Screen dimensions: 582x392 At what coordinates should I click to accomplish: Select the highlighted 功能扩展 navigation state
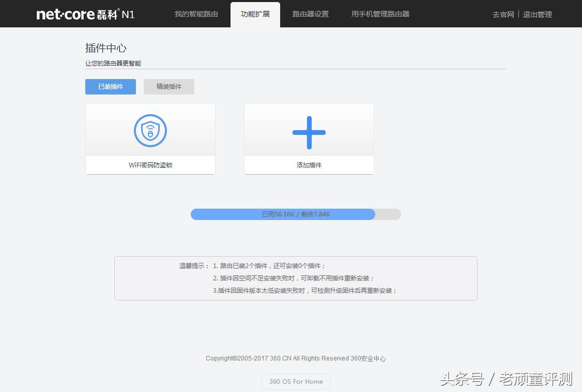tap(255, 14)
